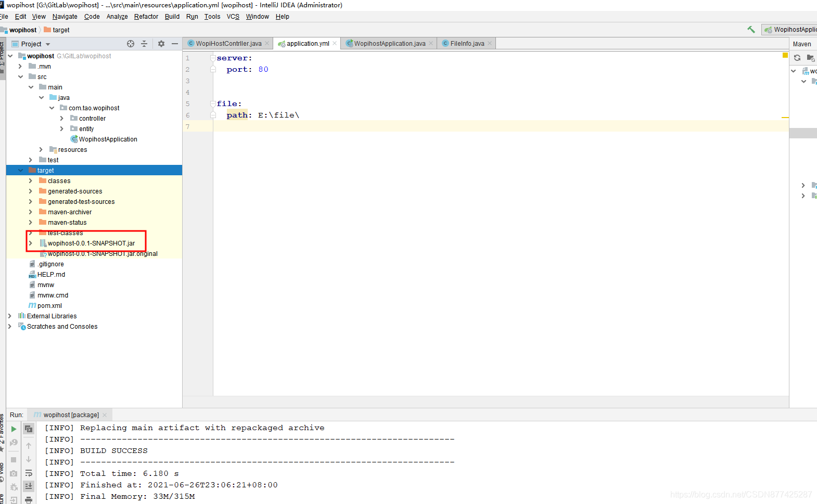Screen dimensions: 817x504
Task: Collapse the main folder
Action: coord(31,87)
